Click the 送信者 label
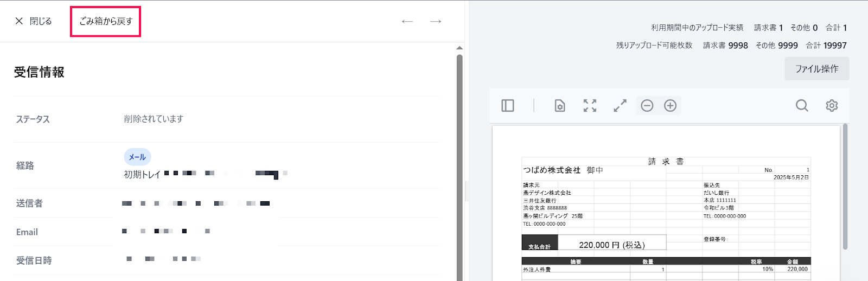This screenshot has height=281, width=868. pos(29,203)
